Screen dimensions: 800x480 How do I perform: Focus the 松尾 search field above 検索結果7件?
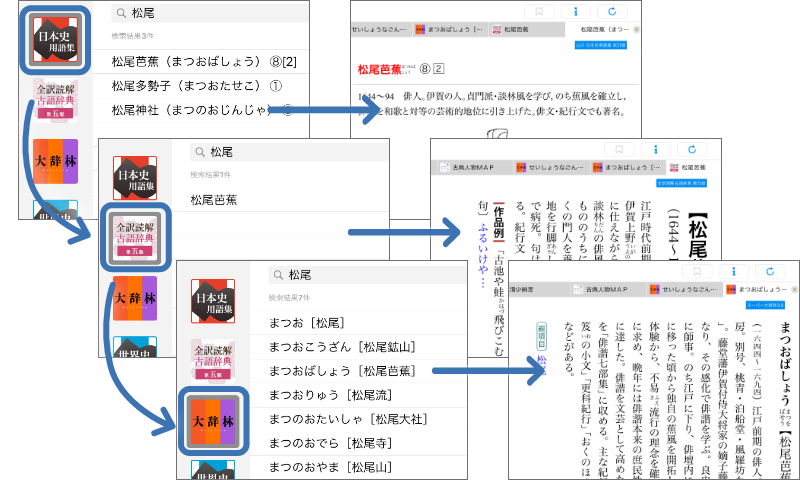[367, 275]
